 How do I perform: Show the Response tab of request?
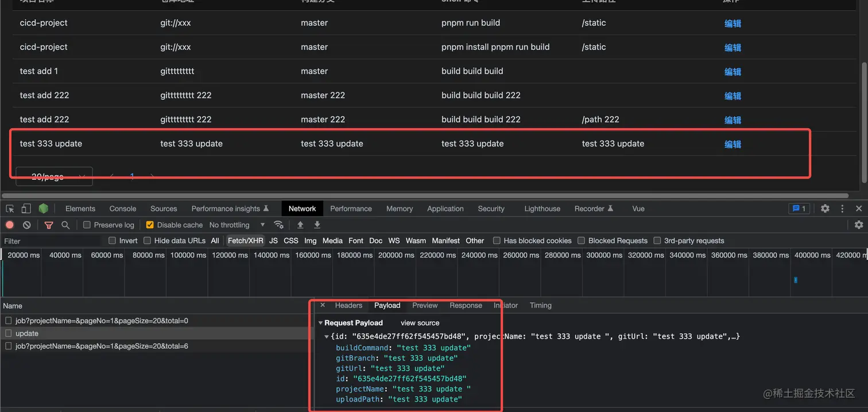[x=466, y=305]
